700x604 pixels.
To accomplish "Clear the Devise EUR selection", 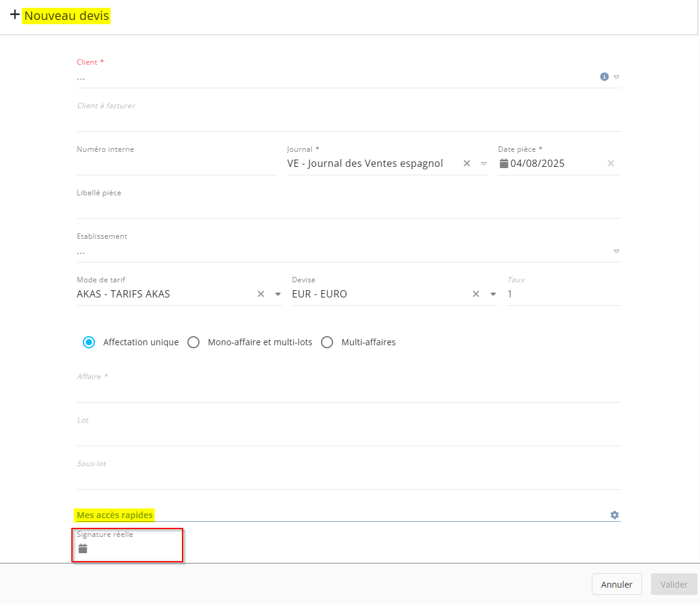I will tap(476, 294).
